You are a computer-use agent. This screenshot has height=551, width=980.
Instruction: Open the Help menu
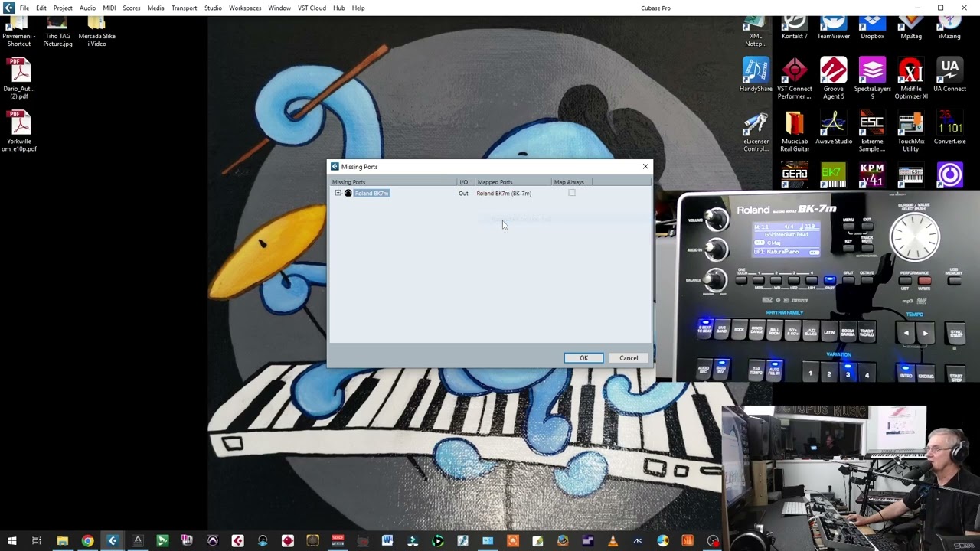click(x=358, y=8)
